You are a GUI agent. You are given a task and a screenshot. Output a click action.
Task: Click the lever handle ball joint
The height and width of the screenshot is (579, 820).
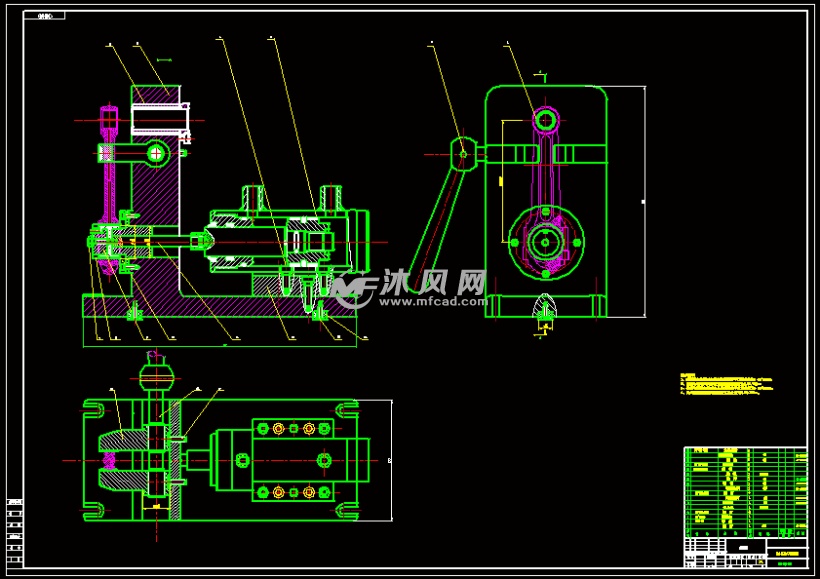point(460,153)
